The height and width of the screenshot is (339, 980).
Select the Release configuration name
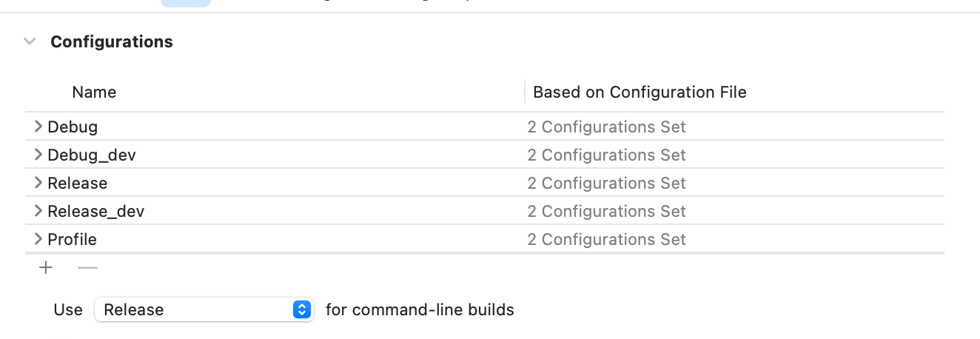[x=78, y=184]
